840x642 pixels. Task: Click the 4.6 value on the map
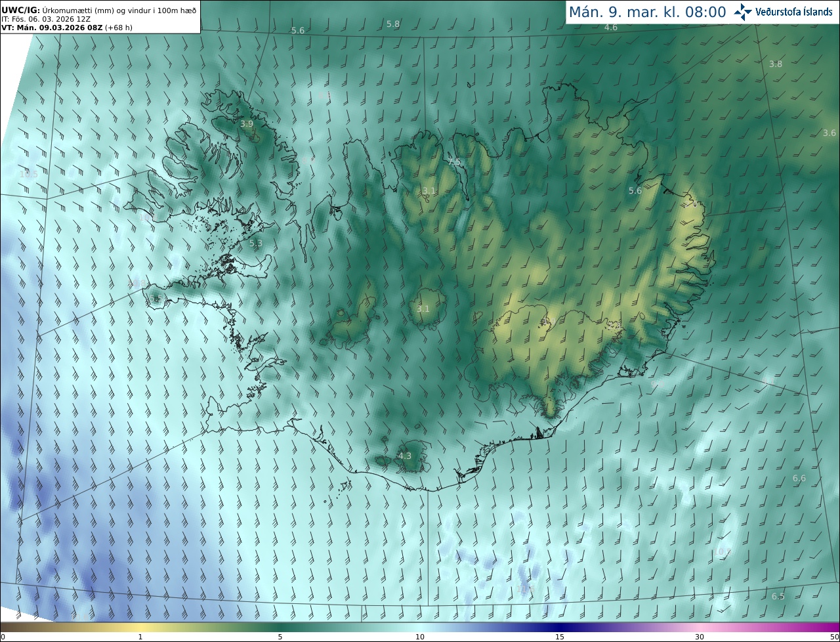(x=611, y=27)
